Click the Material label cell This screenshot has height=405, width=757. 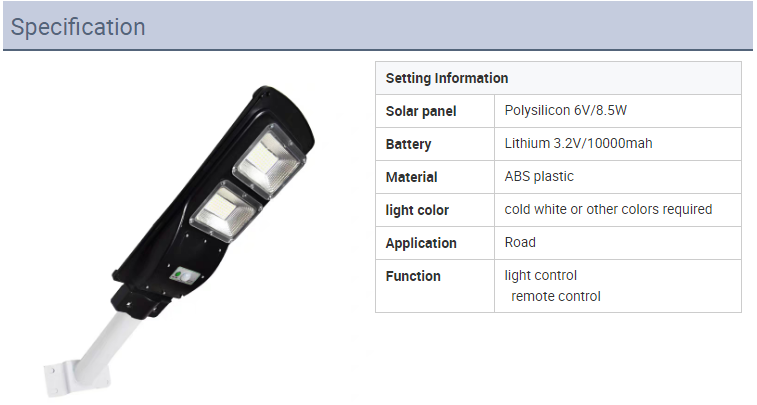[x=435, y=177]
